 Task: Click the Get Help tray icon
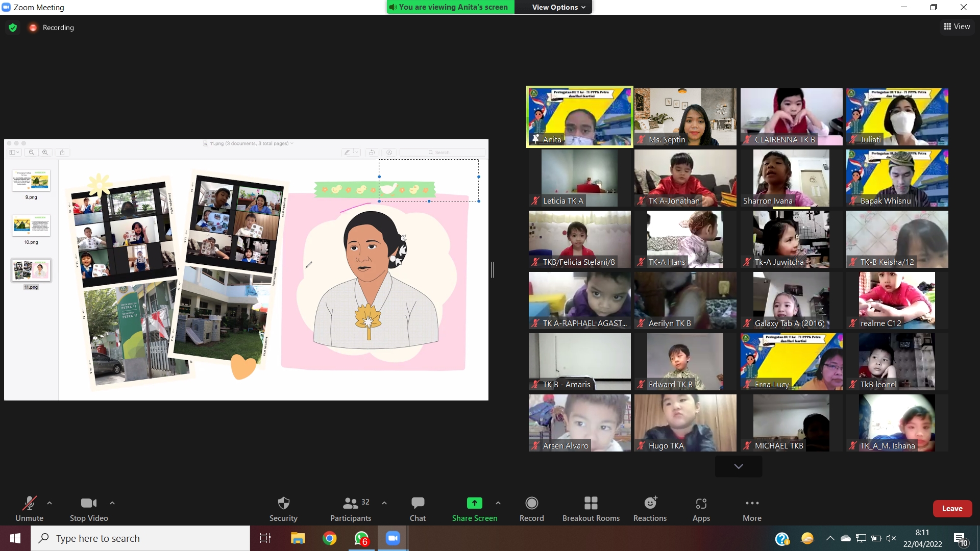click(782, 538)
